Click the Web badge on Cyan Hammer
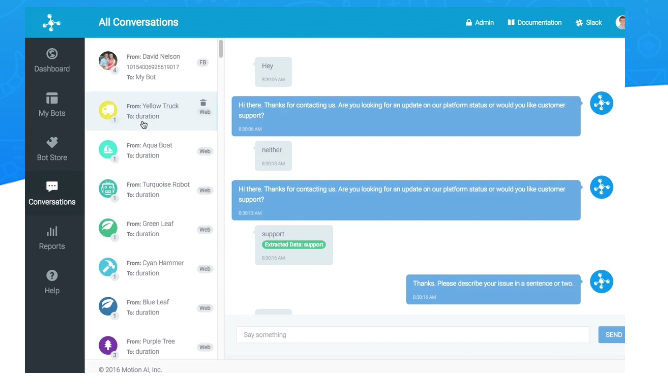Viewport: 668px width, 384px height. (205, 269)
